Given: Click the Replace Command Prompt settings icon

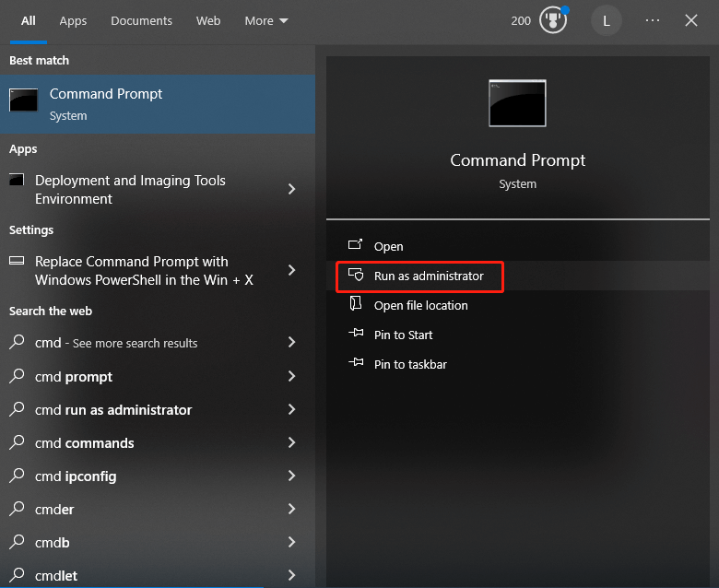Looking at the screenshot, I should tap(17, 261).
